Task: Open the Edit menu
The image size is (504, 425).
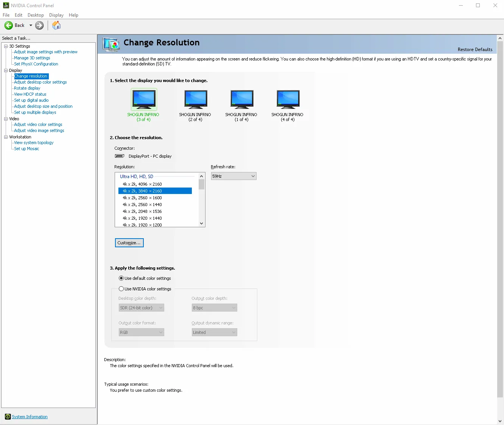Action: pyautogui.click(x=19, y=15)
